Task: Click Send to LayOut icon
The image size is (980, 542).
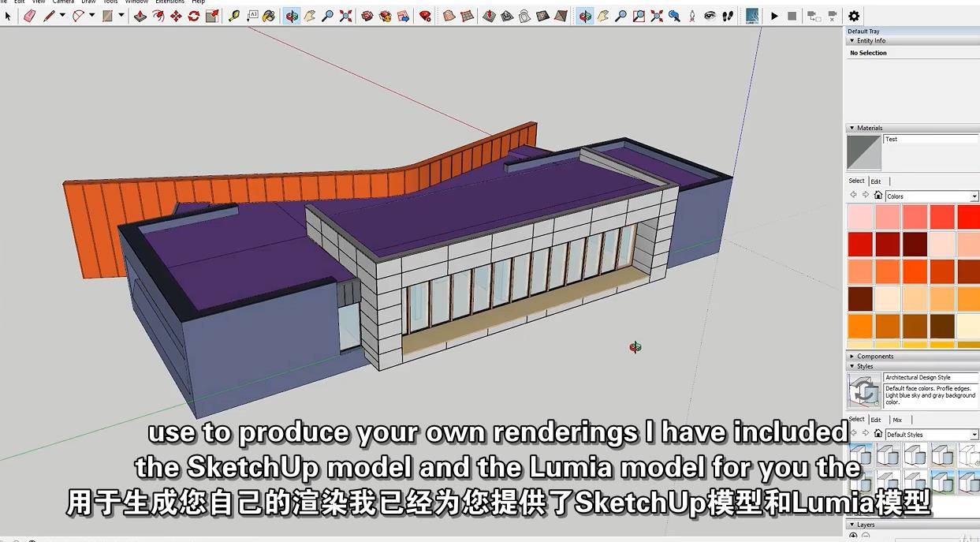Action: click(404, 16)
